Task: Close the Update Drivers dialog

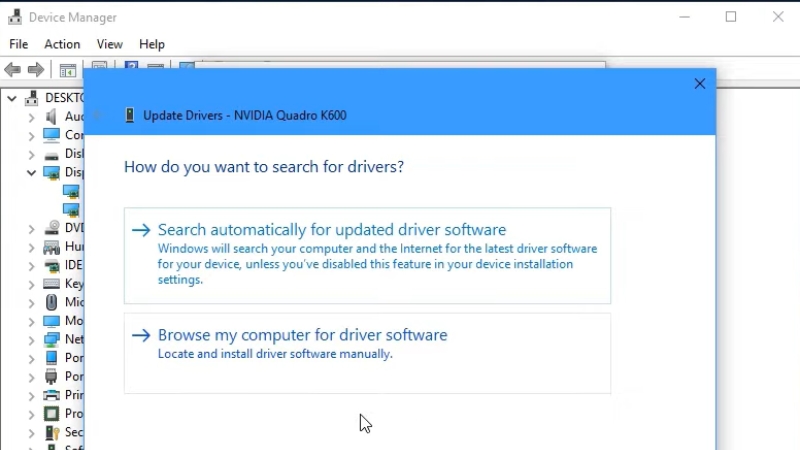Action: click(699, 84)
